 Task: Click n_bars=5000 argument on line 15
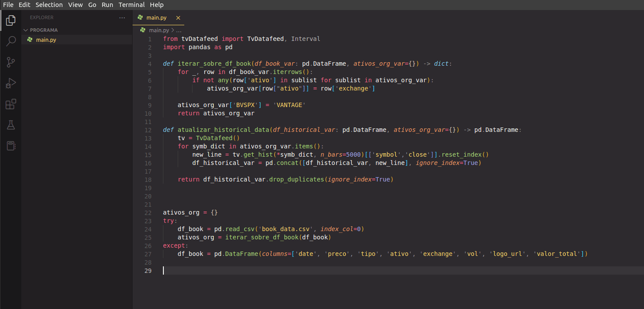[340, 154]
